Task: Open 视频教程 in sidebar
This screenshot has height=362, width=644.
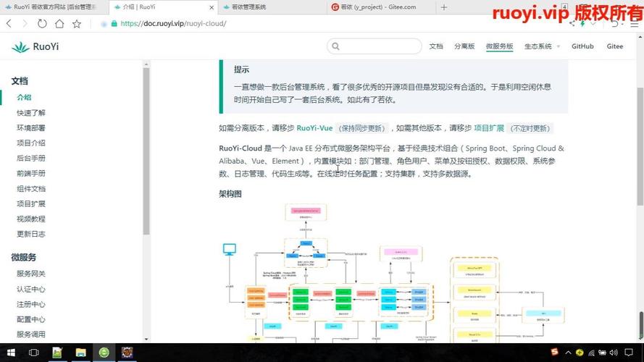Action: [x=31, y=219]
